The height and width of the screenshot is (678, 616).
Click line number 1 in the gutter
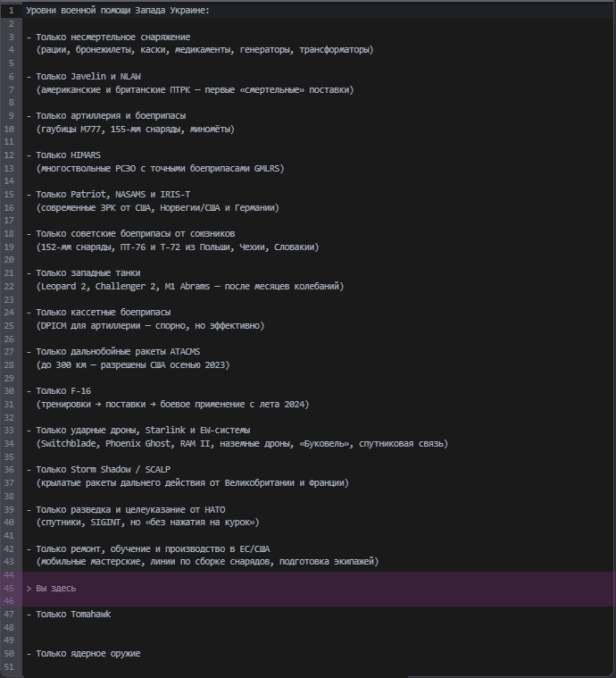coord(9,10)
